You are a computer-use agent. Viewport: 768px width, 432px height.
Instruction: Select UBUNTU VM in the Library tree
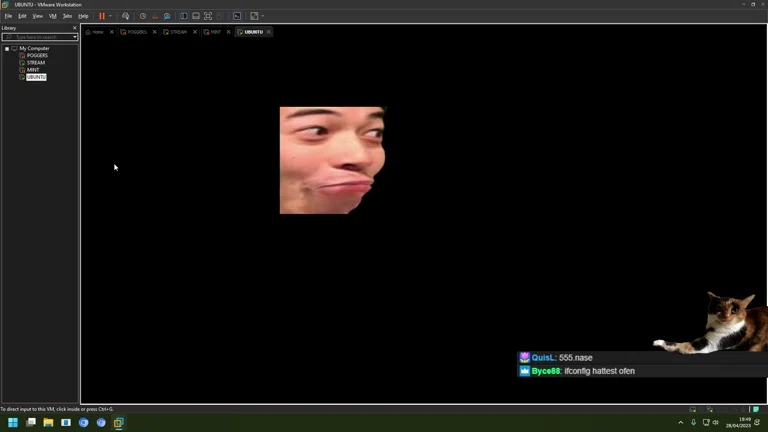point(36,77)
